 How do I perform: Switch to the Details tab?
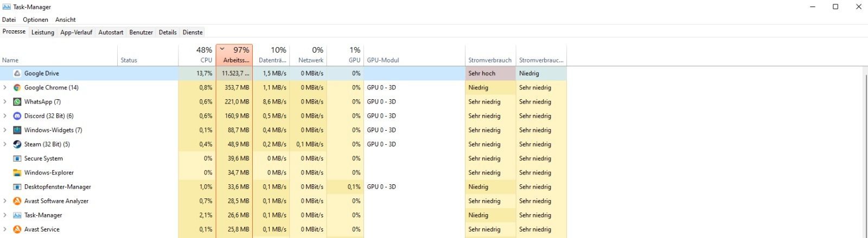(x=168, y=33)
